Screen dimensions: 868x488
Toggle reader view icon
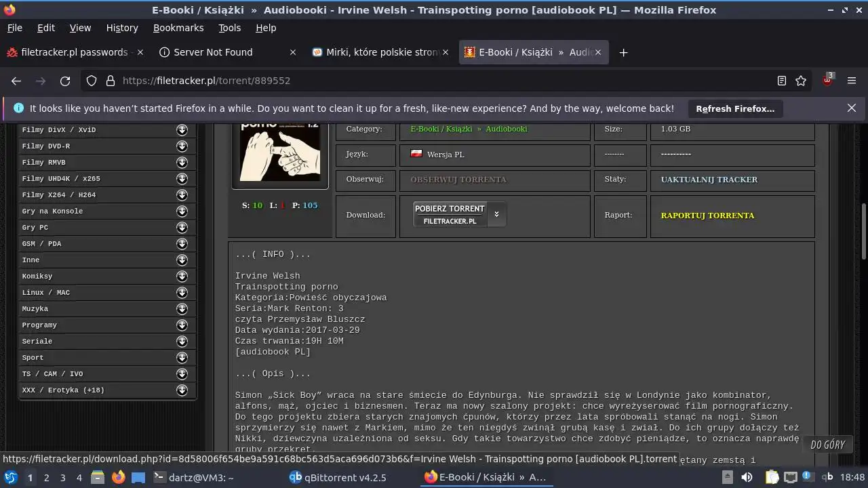click(x=782, y=81)
